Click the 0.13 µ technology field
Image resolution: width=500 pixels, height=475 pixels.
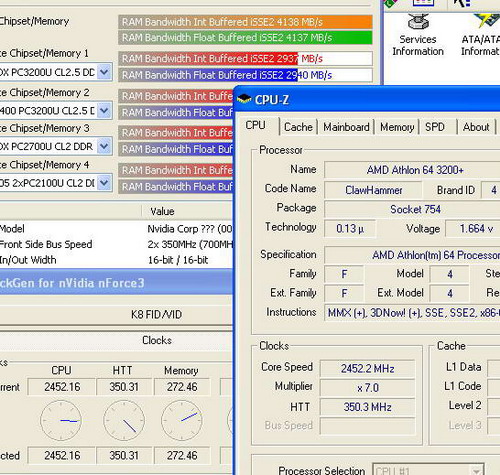pos(350,229)
